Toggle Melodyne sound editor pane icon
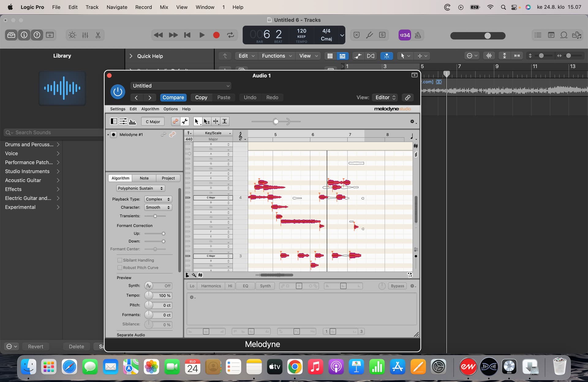Image resolution: width=588 pixels, height=382 pixels. click(x=132, y=121)
